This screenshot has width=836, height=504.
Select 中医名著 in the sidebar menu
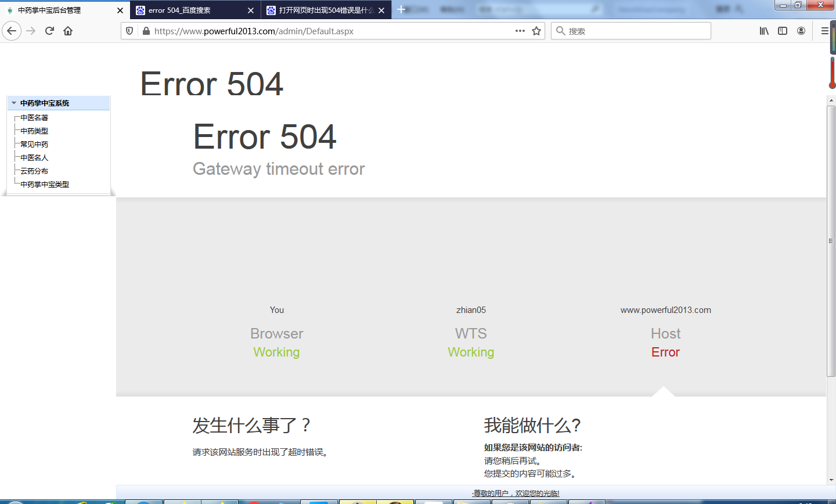tap(35, 117)
